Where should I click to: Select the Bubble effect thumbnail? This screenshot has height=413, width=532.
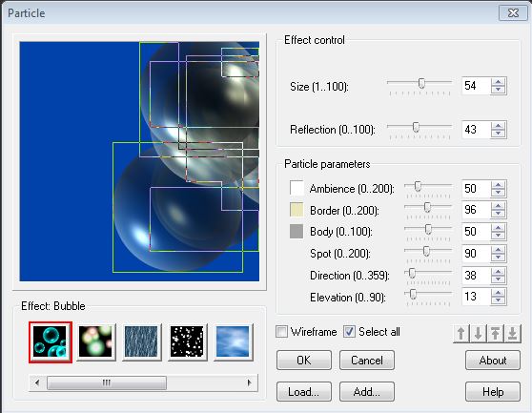tap(51, 342)
